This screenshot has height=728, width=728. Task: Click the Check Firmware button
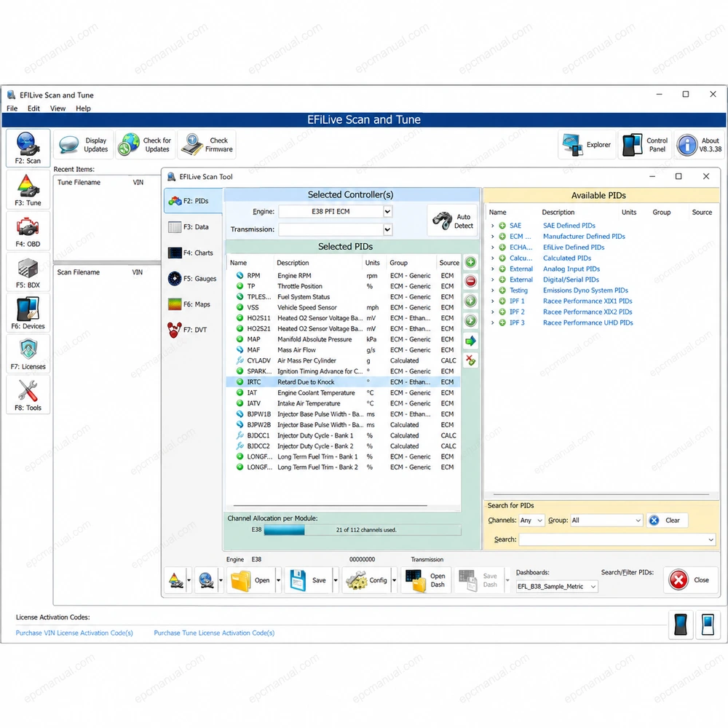pyautogui.click(x=207, y=145)
